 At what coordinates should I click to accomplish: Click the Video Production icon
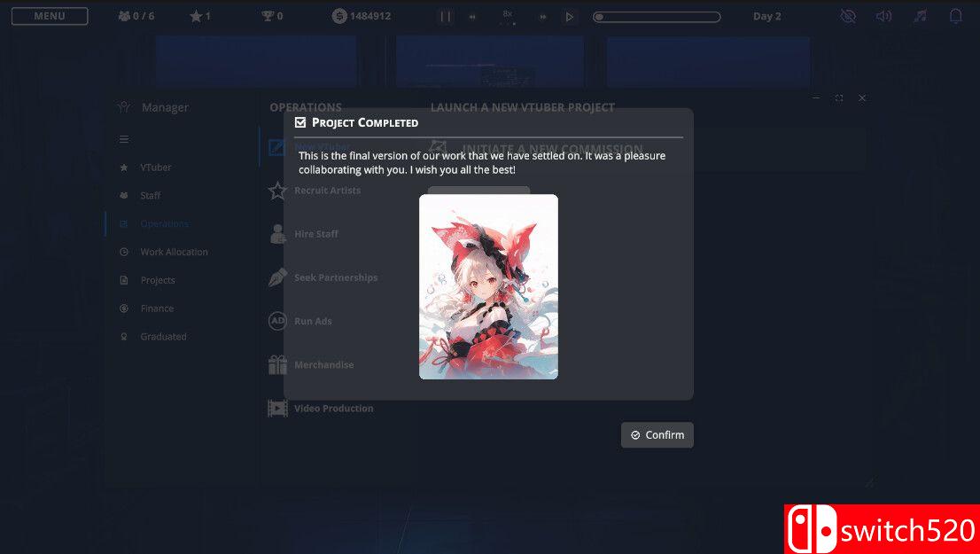pos(276,408)
